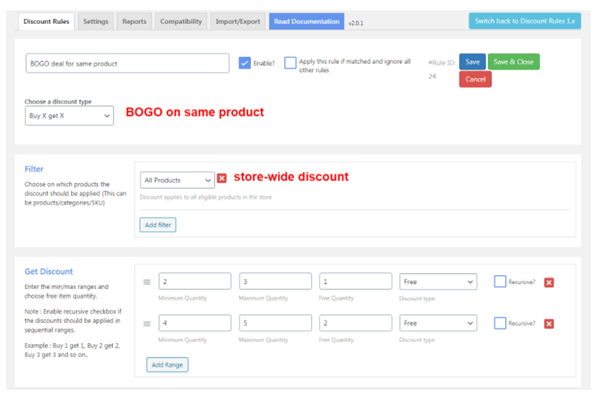Open the Buy X get X discount type dropdown
Viewport: 601px width, 396px height.
click(69, 116)
